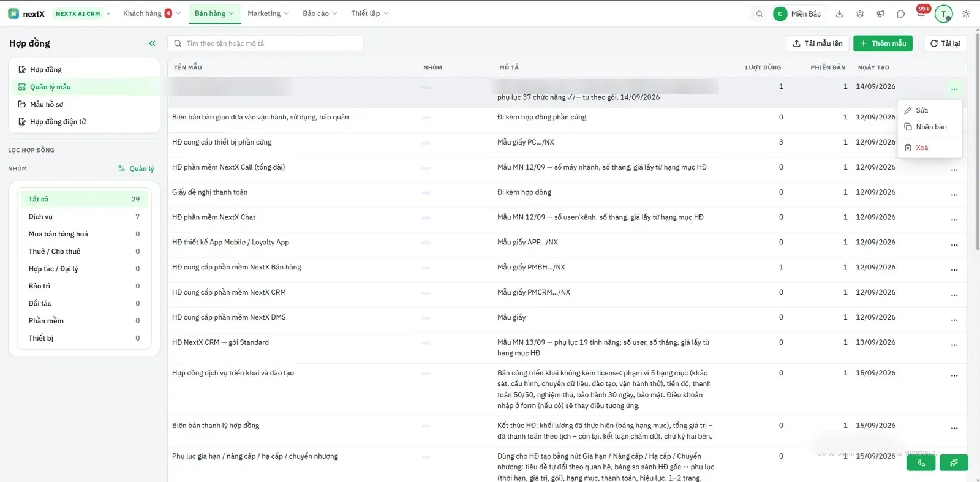The height and width of the screenshot is (482, 980).
Task: Click row 'Hợp đồng dịch vụ triển khai và đào tạo'
Action: click(567, 389)
